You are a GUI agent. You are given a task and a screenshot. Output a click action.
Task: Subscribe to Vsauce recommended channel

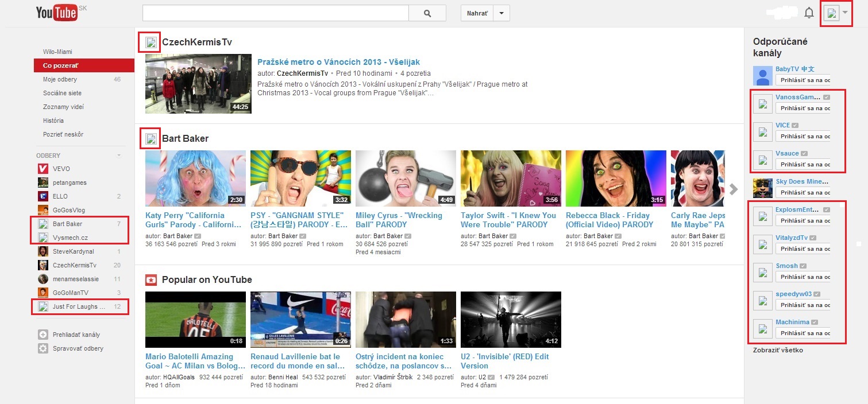[803, 164]
